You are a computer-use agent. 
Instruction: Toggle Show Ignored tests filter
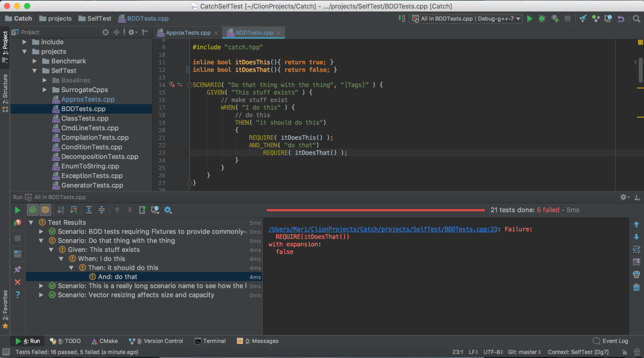pos(45,210)
